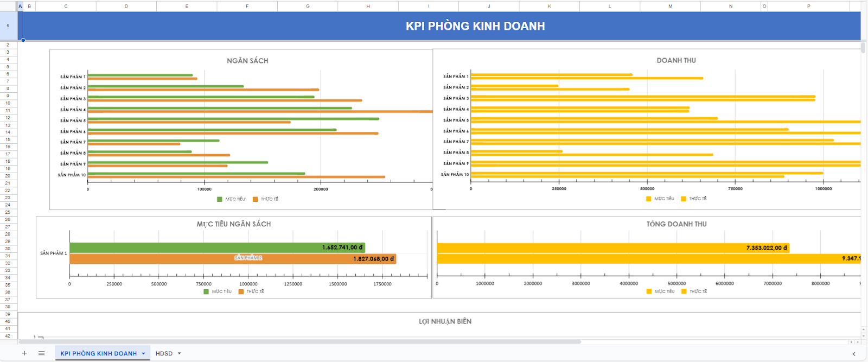
Task: Open the HDSD sheet tab dropdown arrow
Action: click(180, 353)
